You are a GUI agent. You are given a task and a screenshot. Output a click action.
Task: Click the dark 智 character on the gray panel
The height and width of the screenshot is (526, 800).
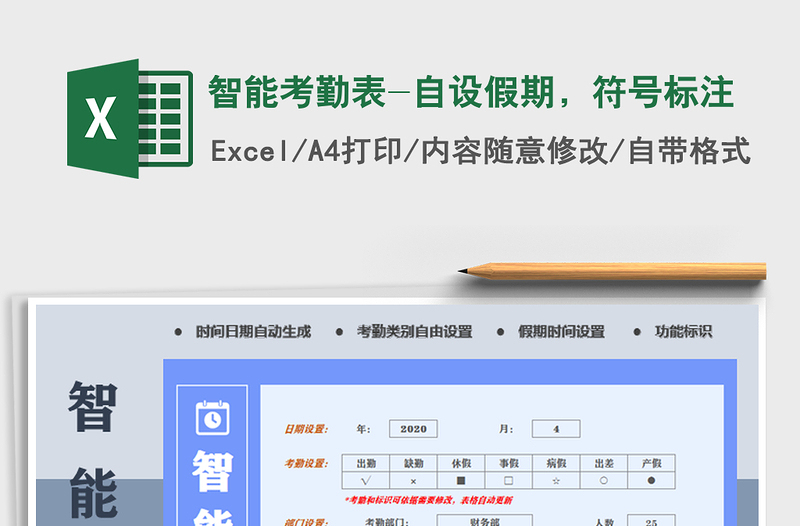tap(92, 407)
